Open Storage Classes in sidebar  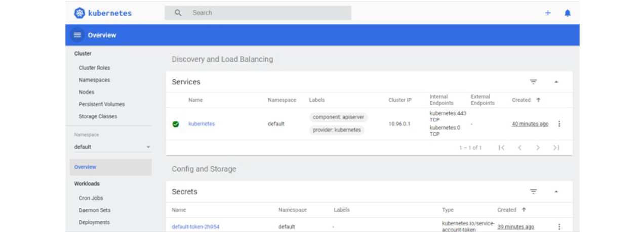[x=98, y=116]
